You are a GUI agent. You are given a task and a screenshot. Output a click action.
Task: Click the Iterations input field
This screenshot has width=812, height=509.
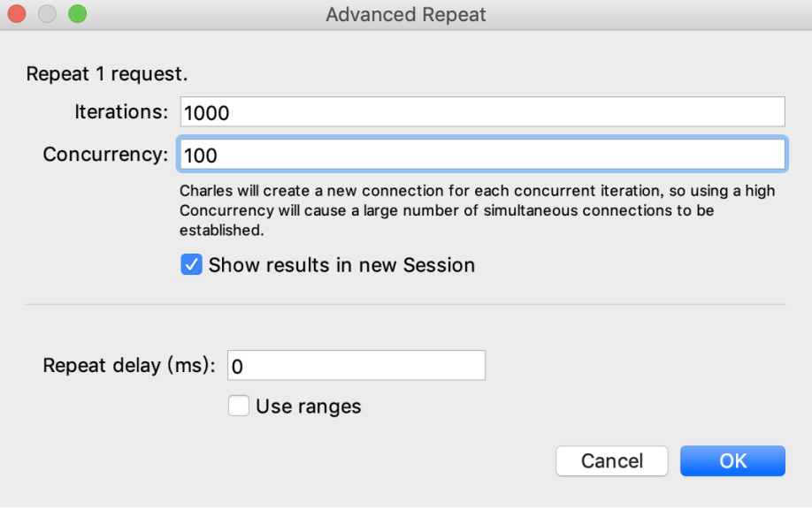482,111
